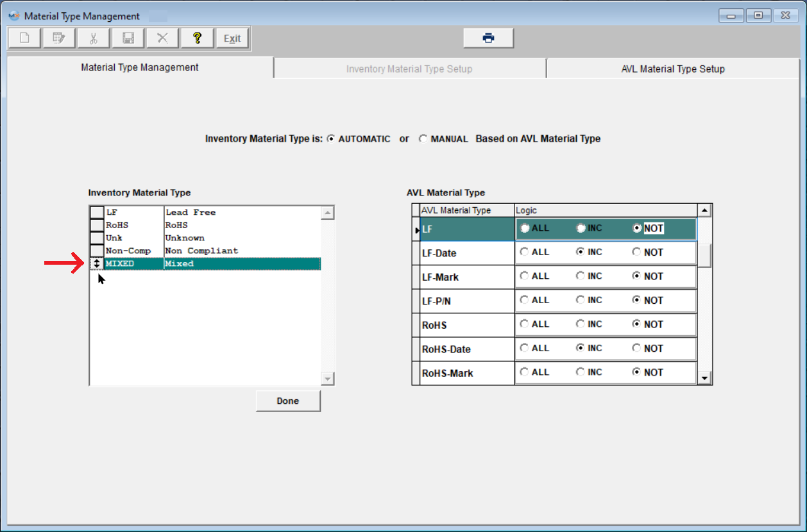Click the Mixed description cell

[x=242, y=263]
